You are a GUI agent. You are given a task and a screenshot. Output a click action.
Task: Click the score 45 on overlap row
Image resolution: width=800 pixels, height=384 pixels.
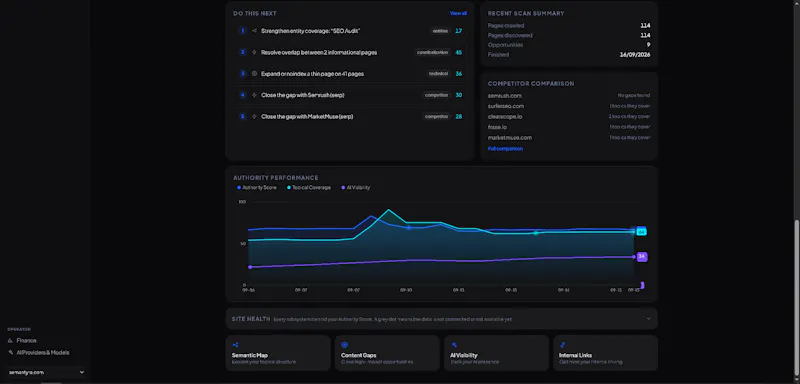pyautogui.click(x=459, y=53)
